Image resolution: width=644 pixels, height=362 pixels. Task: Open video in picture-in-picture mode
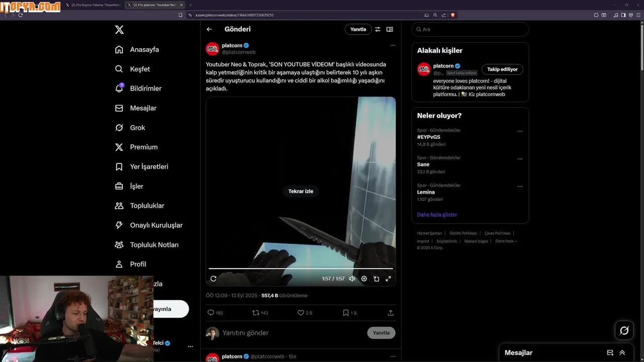pos(376,279)
